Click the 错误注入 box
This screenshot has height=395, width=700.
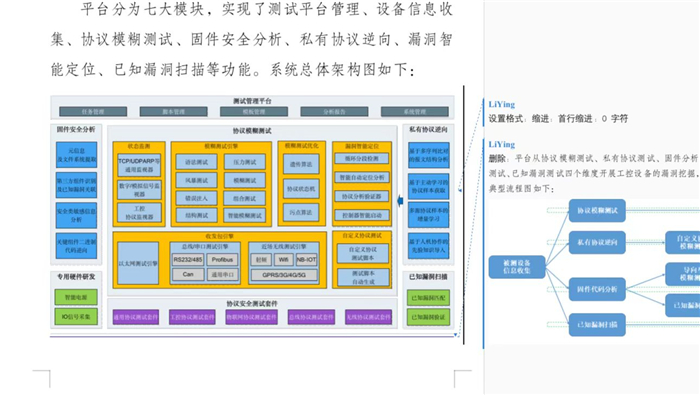(196, 198)
